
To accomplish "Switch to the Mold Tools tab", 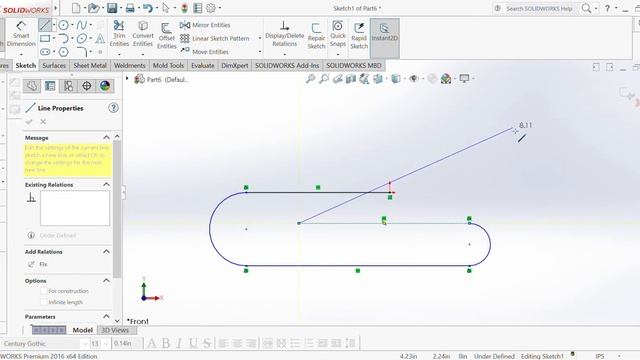I will pyautogui.click(x=168, y=65).
